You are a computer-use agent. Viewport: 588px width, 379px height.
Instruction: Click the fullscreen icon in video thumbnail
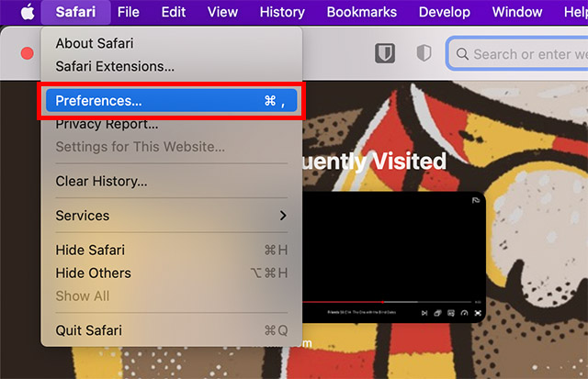point(478,313)
